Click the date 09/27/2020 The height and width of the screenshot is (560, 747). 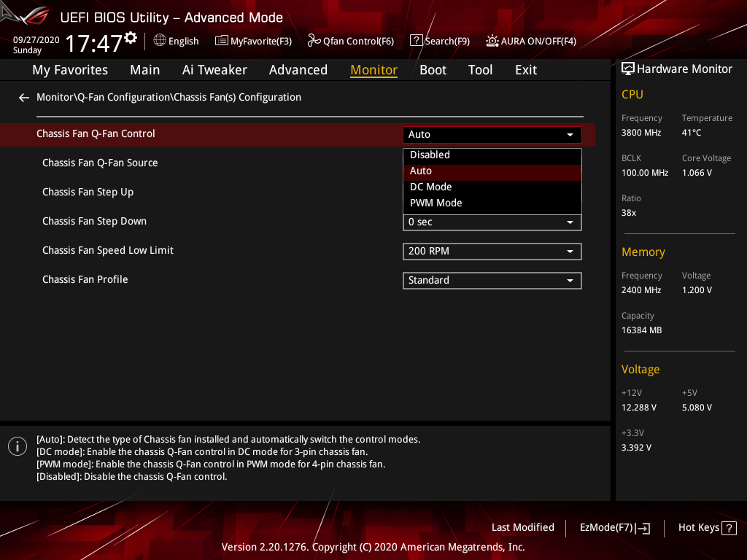[x=36, y=40]
